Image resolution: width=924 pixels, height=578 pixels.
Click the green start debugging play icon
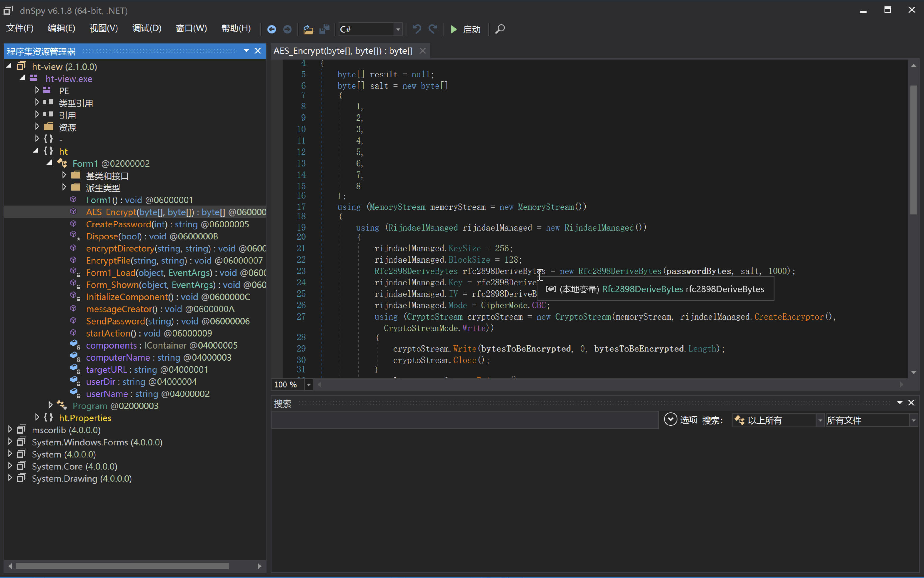pyautogui.click(x=453, y=29)
